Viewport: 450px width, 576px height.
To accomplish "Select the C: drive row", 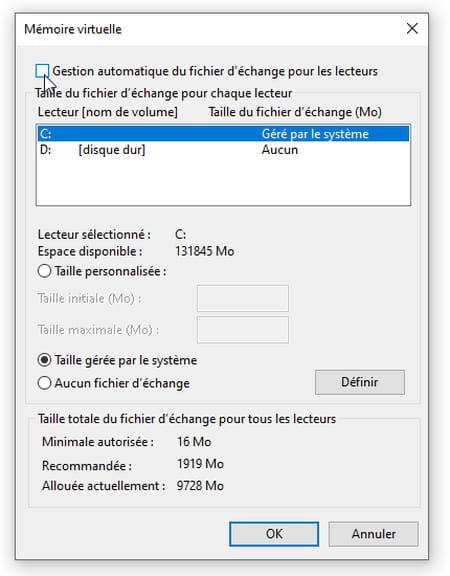I will tap(223, 134).
